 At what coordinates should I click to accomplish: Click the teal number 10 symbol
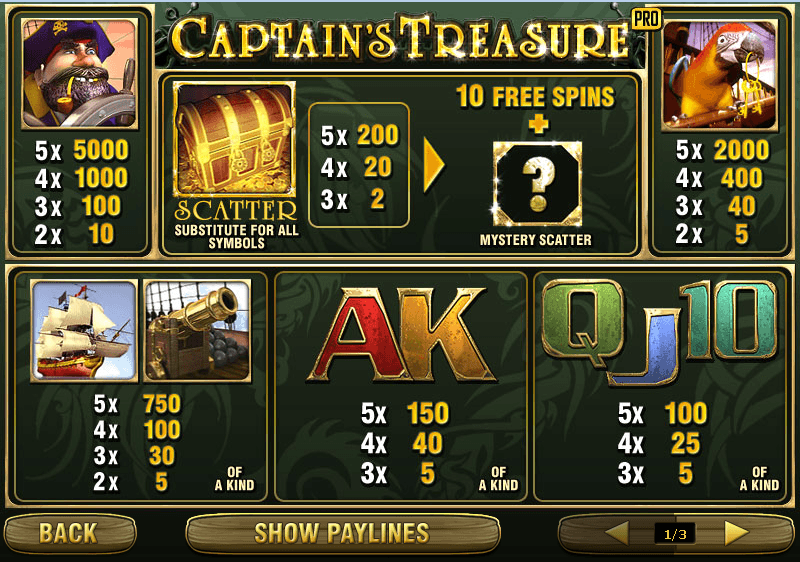point(729,320)
